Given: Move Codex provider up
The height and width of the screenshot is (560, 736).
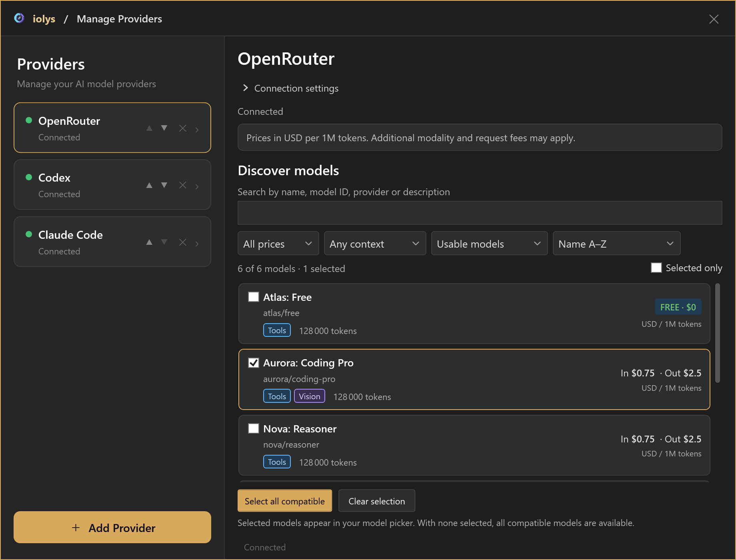Looking at the screenshot, I should point(149,185).
